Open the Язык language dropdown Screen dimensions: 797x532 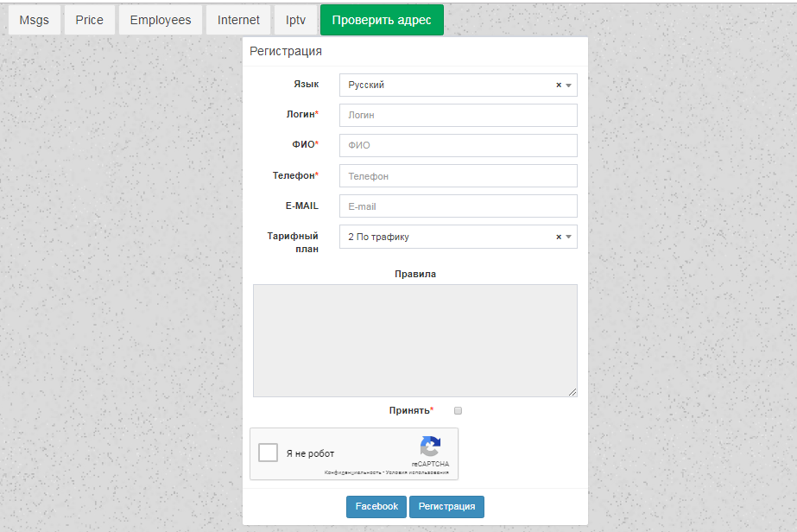pos(449,85)
